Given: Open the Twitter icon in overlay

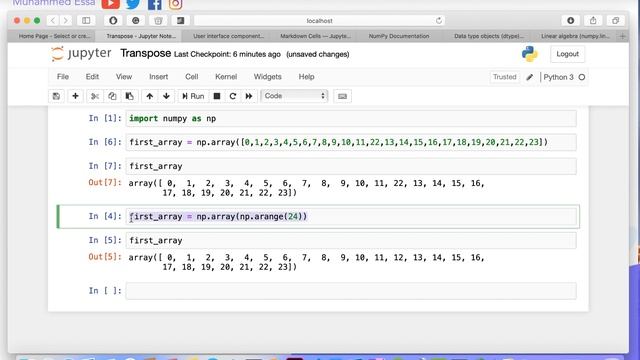Looking at the screenshot, I should coord(133,4).
